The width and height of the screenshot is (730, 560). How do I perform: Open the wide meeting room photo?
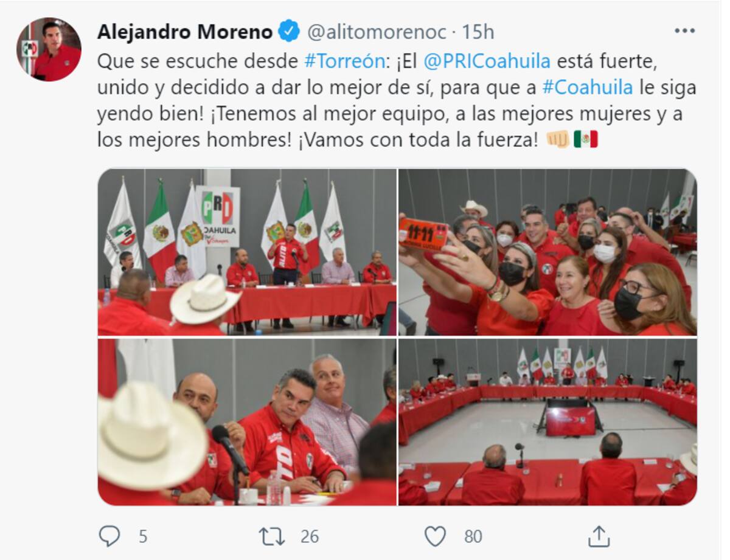[x=547, y=422]
